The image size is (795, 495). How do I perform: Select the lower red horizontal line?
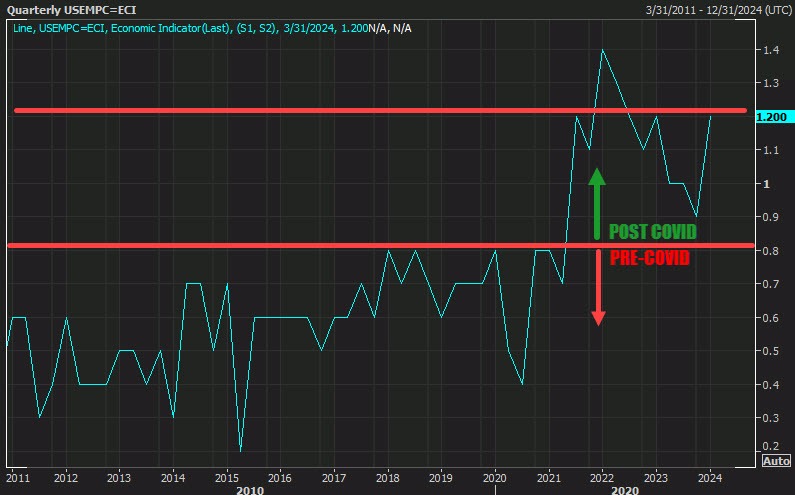300,245
